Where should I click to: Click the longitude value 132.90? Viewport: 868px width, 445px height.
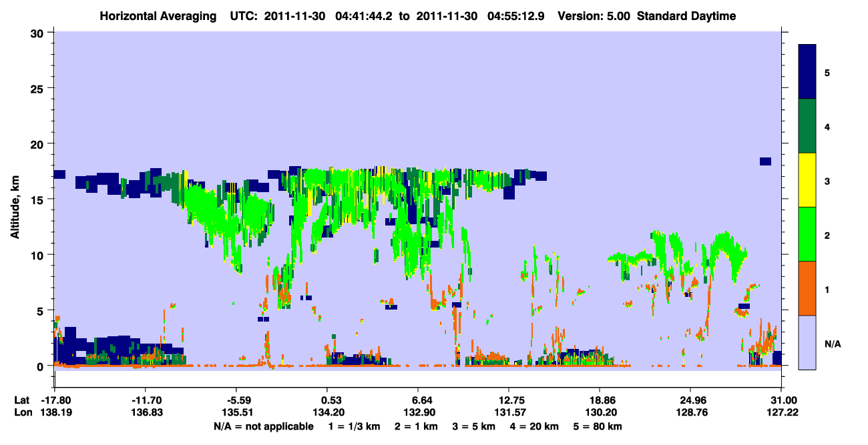coord(418,413)
